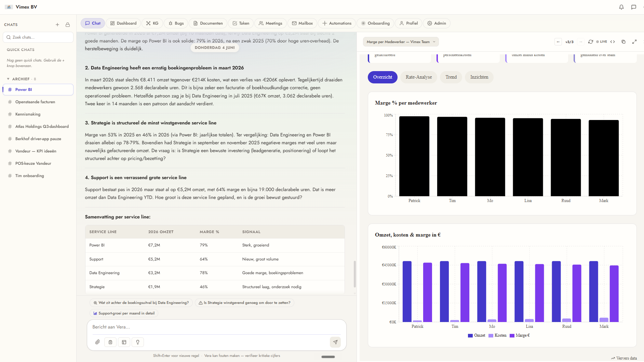Viewport: 644px width, 362px height.
Task: Open the Power BI chat
Action: click(x=38, y=90)
